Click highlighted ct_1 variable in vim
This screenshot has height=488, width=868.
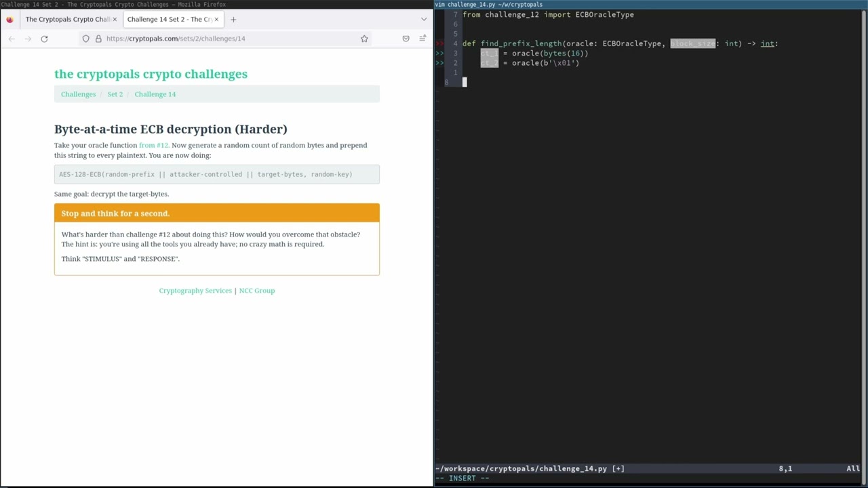pyautogui.click(x=490, y=53)
